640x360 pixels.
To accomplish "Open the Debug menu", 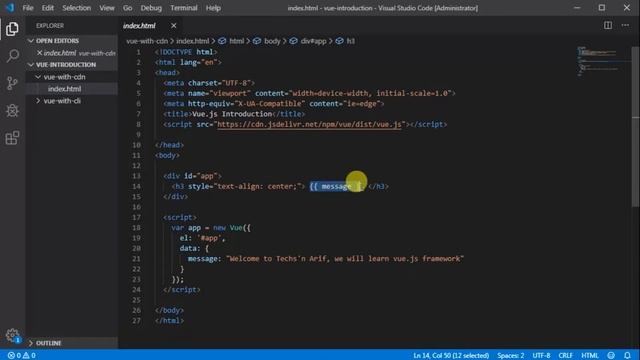I will tap(151, 8).
